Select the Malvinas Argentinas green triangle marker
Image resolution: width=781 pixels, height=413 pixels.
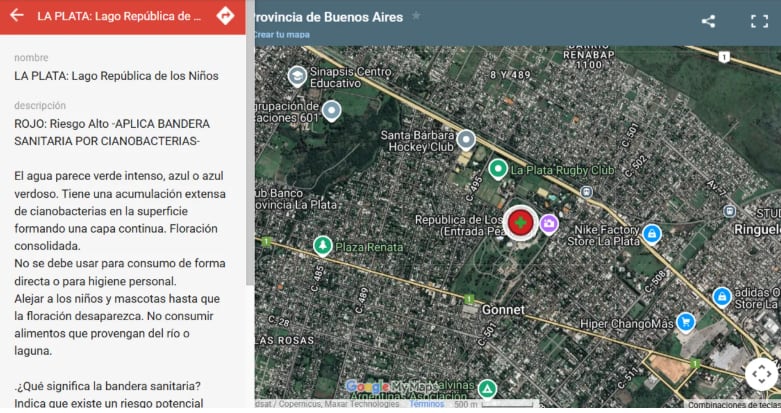click(x=487, y=388)
